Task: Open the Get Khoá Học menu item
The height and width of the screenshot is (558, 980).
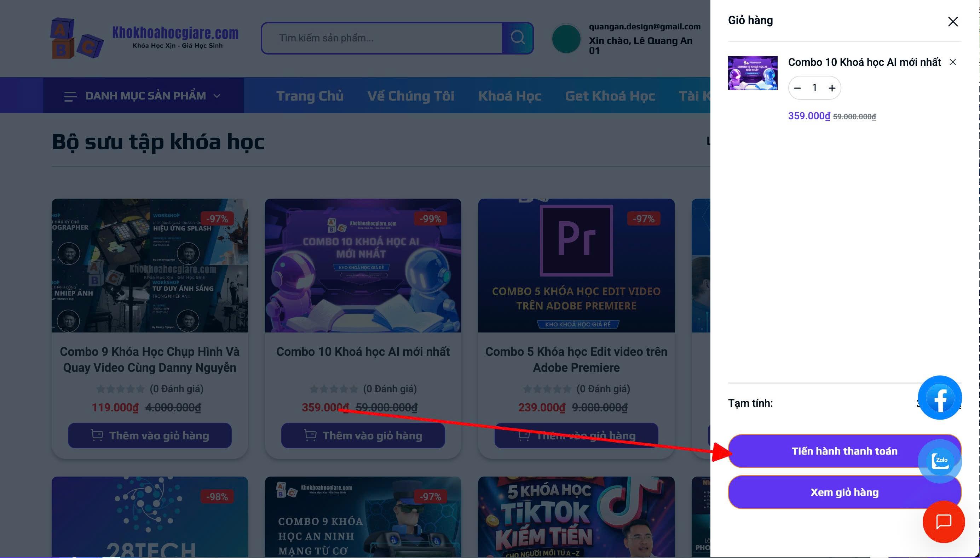Action: [610, 96]
